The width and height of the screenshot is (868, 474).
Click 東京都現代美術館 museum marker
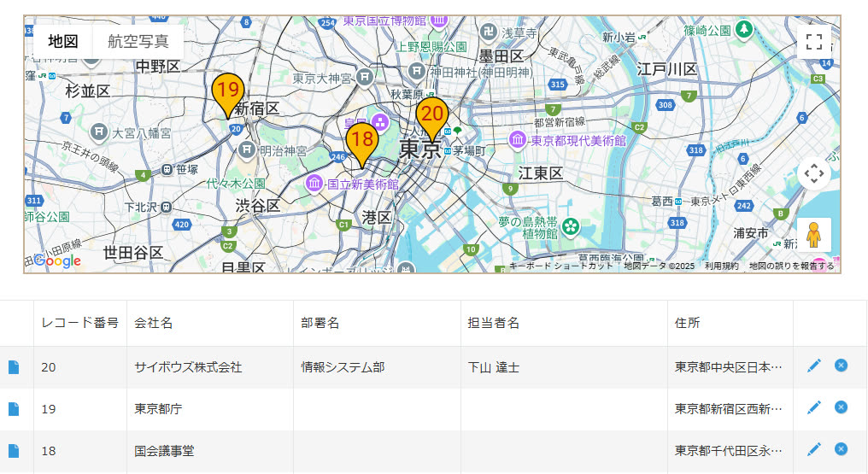coord(518,139)
